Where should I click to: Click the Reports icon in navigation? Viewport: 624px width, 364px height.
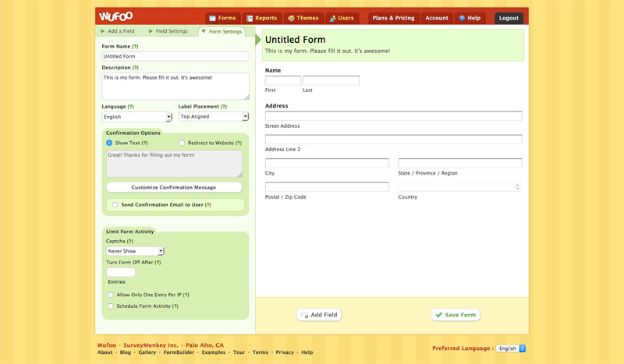click(x=250, y=18)
